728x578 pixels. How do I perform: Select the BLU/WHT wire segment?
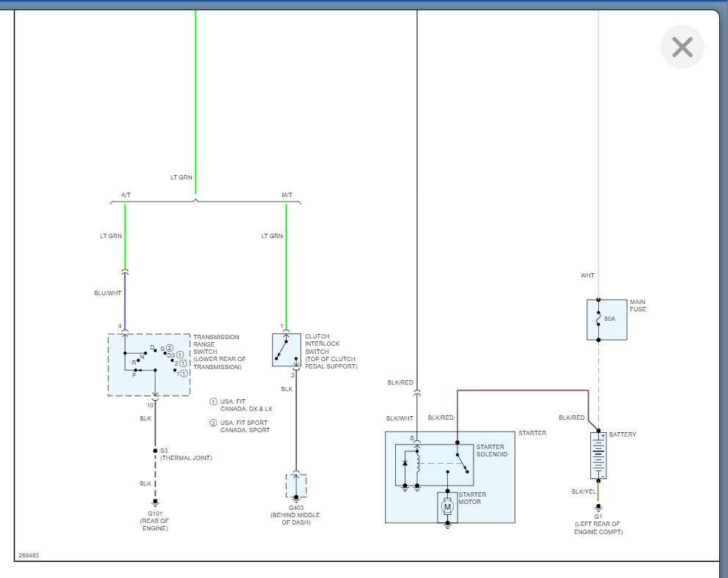click(125, 302)
